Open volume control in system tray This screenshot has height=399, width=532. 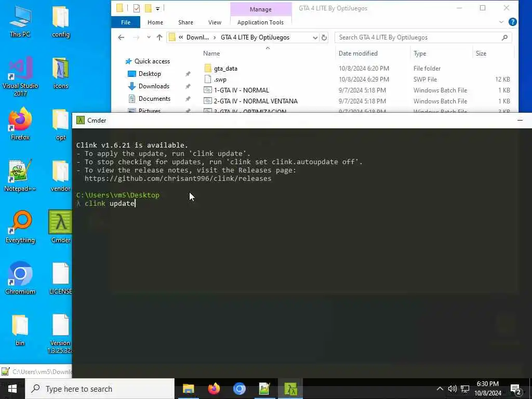pos(452,389)
